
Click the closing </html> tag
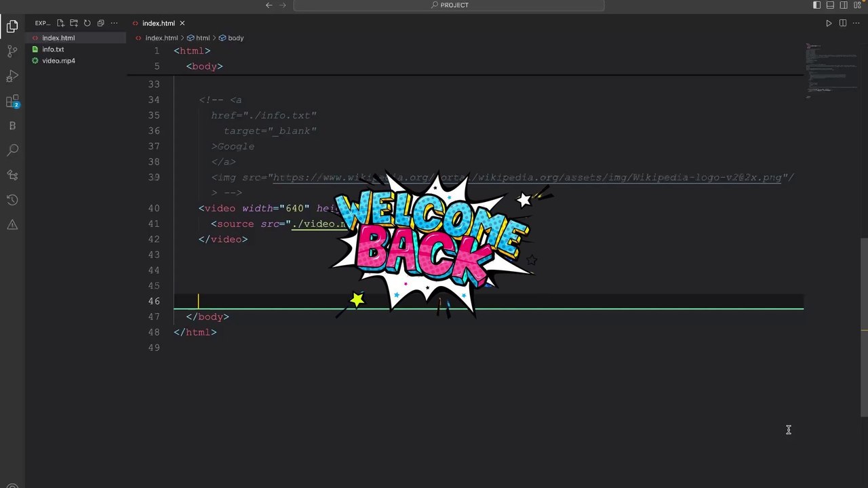pyautogui.click(x=195, y=333)
